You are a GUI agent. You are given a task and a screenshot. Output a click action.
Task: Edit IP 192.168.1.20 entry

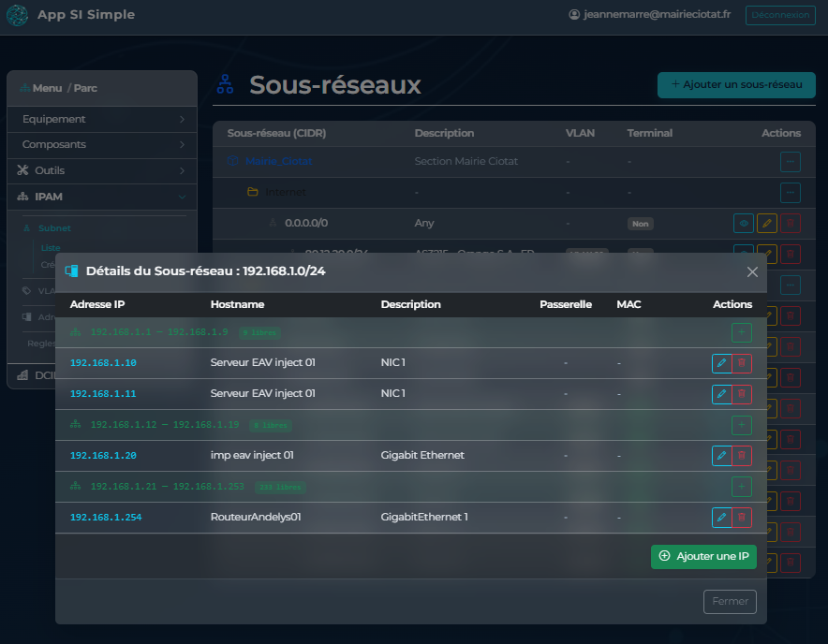(721, 456)
